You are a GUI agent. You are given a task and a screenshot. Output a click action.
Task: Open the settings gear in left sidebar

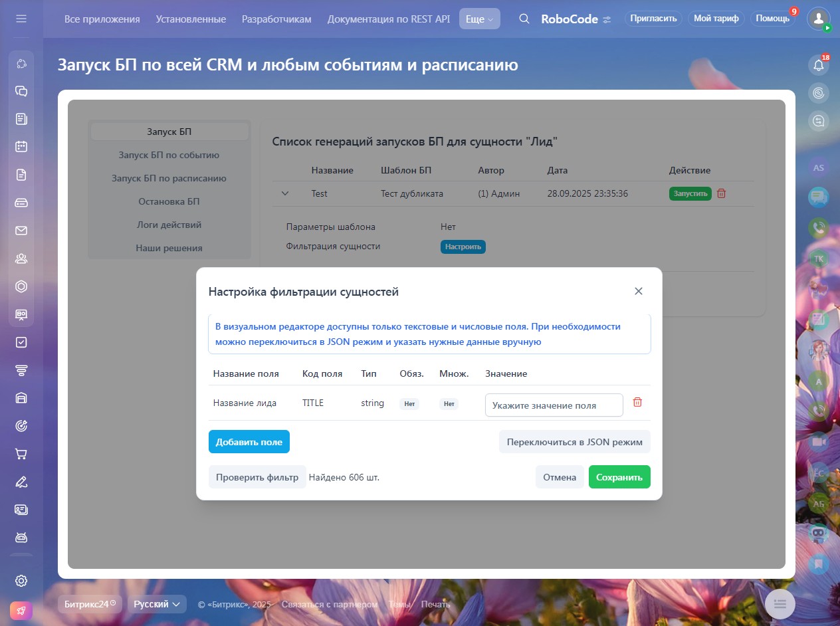(x=21, y=581)
